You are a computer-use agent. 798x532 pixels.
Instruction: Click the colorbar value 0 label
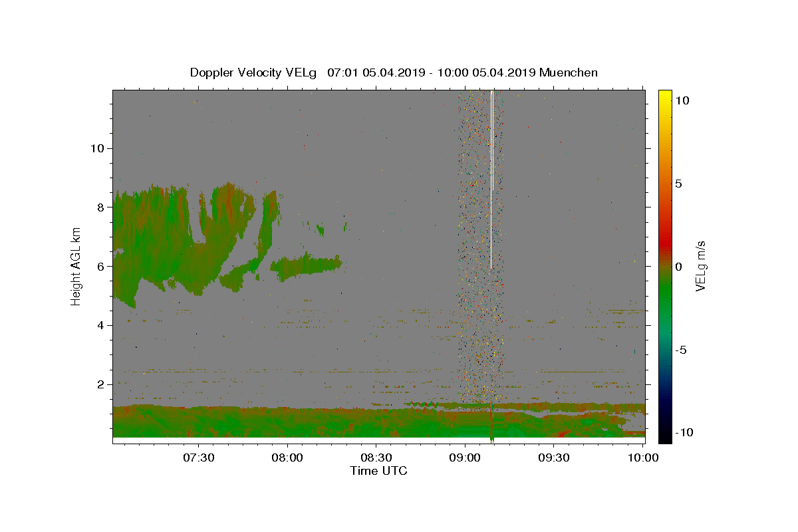678,266
